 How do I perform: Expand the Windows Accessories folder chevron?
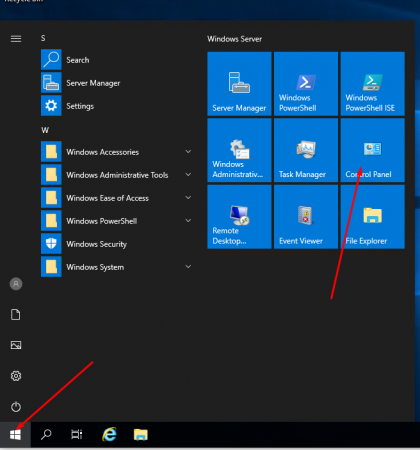coord(188,152)
